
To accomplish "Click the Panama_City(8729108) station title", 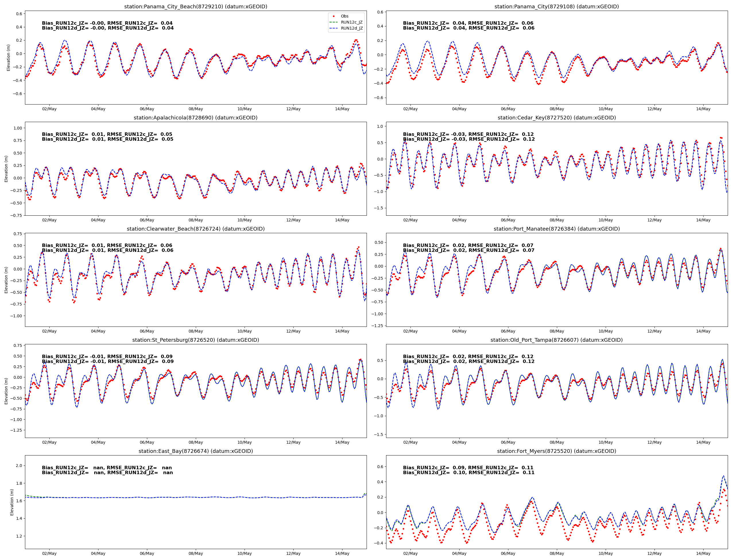I will (556, 6).
